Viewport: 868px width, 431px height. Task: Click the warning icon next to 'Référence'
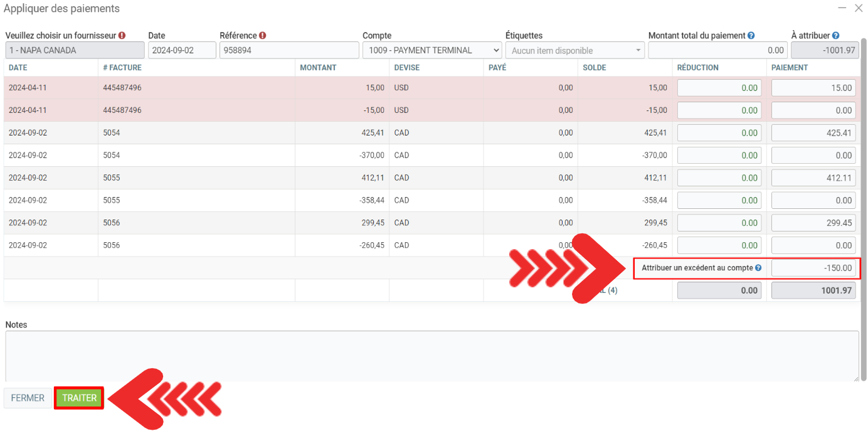(x=262, y=36)
